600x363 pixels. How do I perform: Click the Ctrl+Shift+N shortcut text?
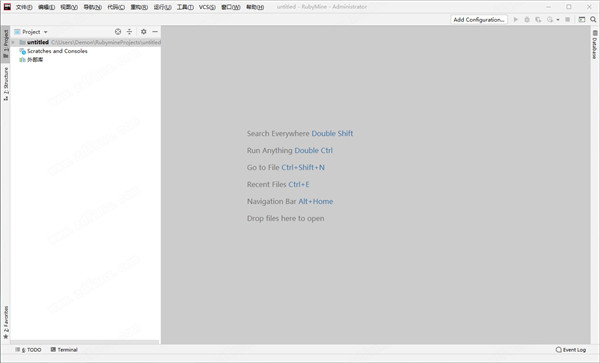pos(303,168)
